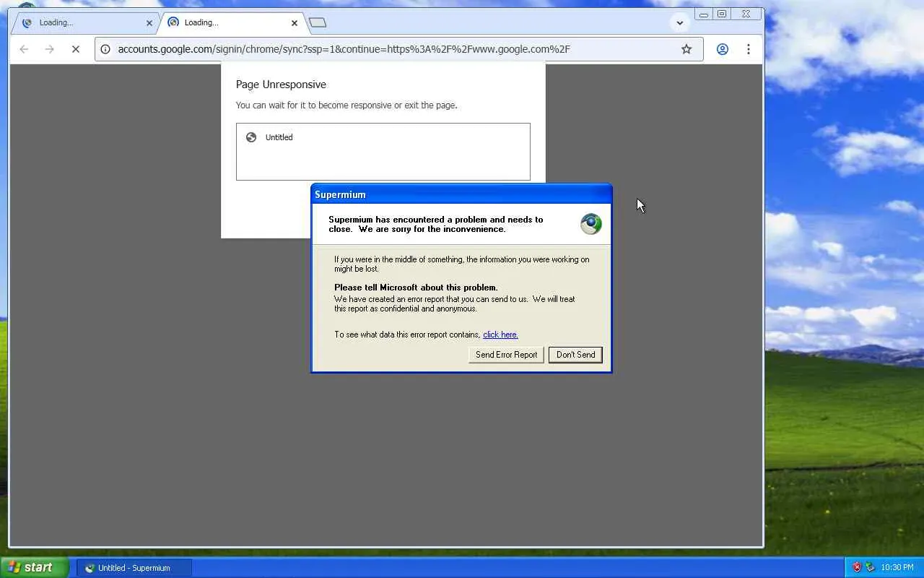The width and height of the screenshot is (924, 578).
Task: Click 'Please tell Microsoft about this problem' text
Action: (x=416, y=288)
